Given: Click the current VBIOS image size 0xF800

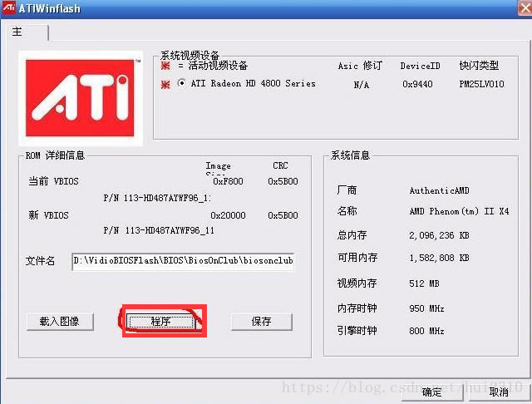Looking at the screenshot, I should 228,181.
